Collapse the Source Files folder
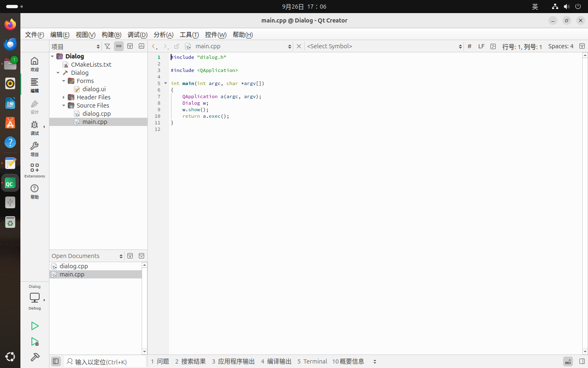588x368 pixels. point(64,105)
